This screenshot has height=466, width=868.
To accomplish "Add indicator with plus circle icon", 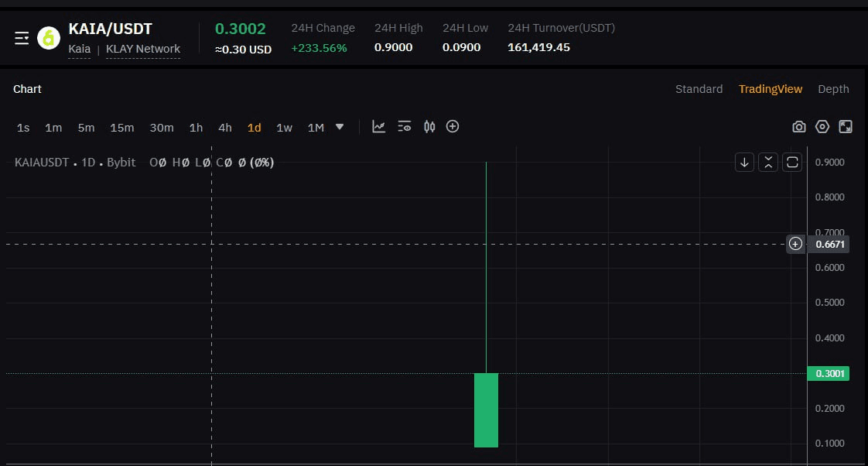I will pyautogui.click(x=453, y=127).
